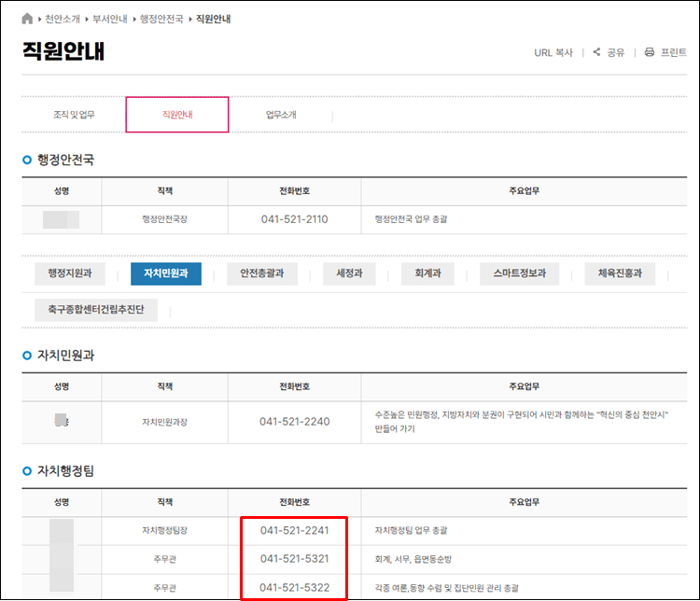The width and height of the screenshot is (700, 601).
Task: Switch to the 업무소개 tab
Action: click(281, 115)
